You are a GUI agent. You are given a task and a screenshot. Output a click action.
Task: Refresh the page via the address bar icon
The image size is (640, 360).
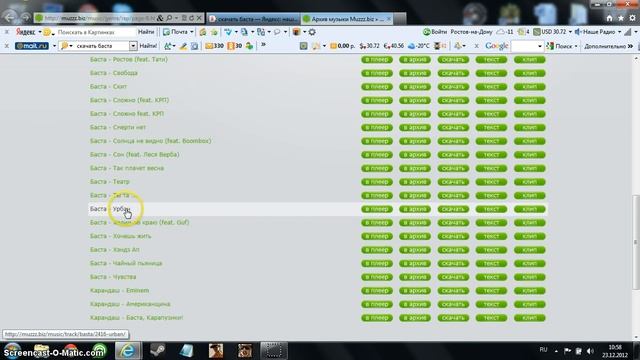191,18
